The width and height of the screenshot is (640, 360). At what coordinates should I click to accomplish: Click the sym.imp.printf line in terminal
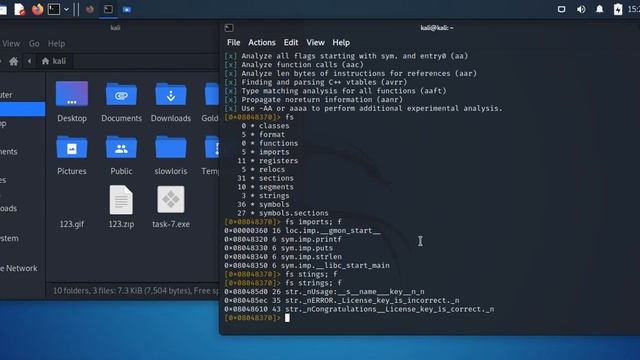pyautogui.click(x=282, y=239)
